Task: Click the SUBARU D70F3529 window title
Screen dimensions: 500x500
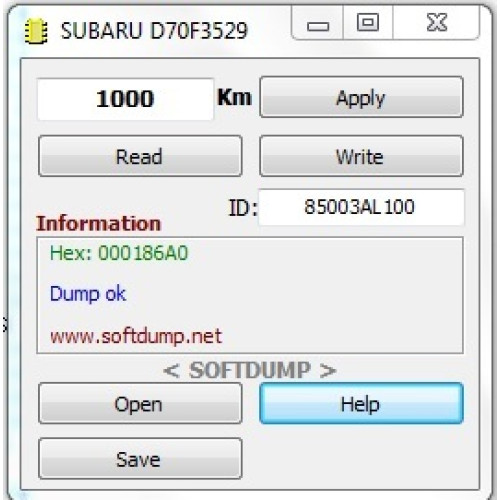Action: coord(154,31)
